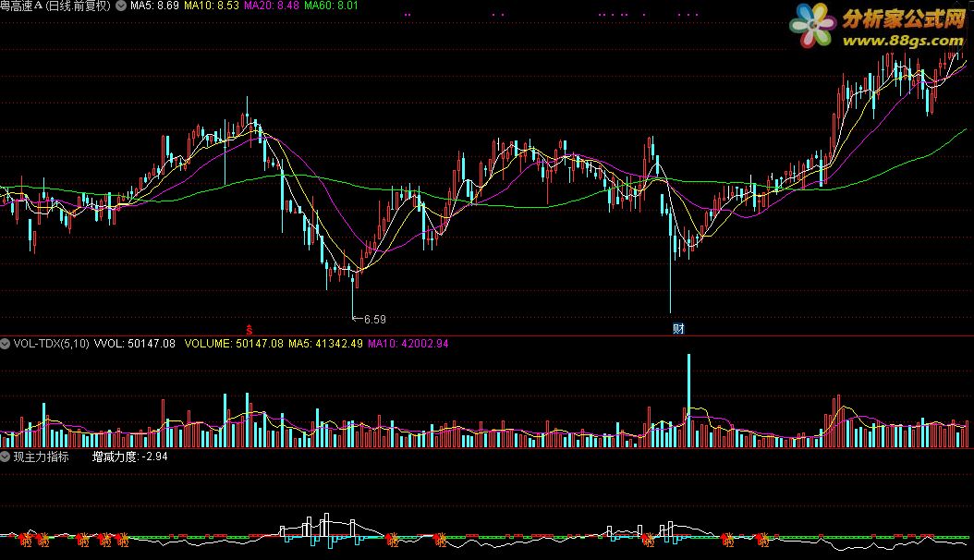This screenshot has height=560, width=974.
Task: Select the magenta MA20: 8.48 label
Action: [x=272, y=6]
